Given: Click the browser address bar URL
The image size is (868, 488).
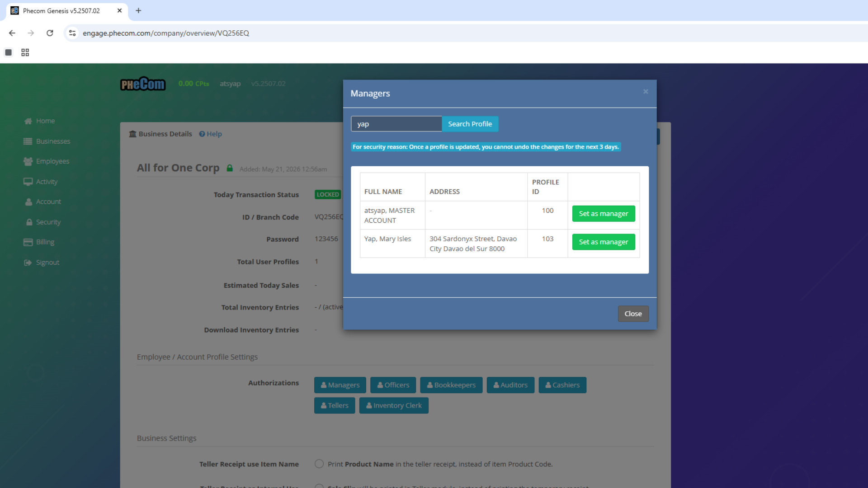Looking at the screenshot, I should pos(166,33).
